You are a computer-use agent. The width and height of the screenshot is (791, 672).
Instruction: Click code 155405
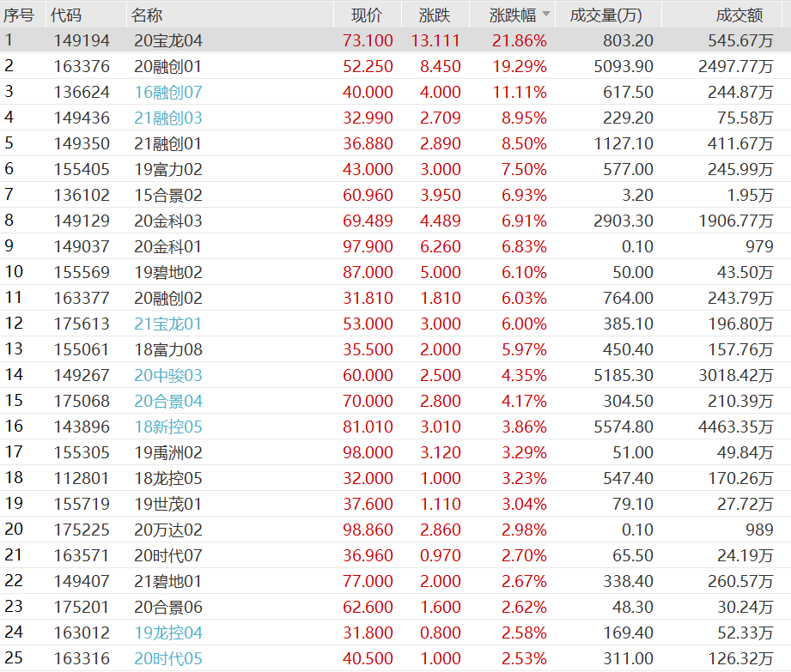pyautogui.click(x=82, y=169)
